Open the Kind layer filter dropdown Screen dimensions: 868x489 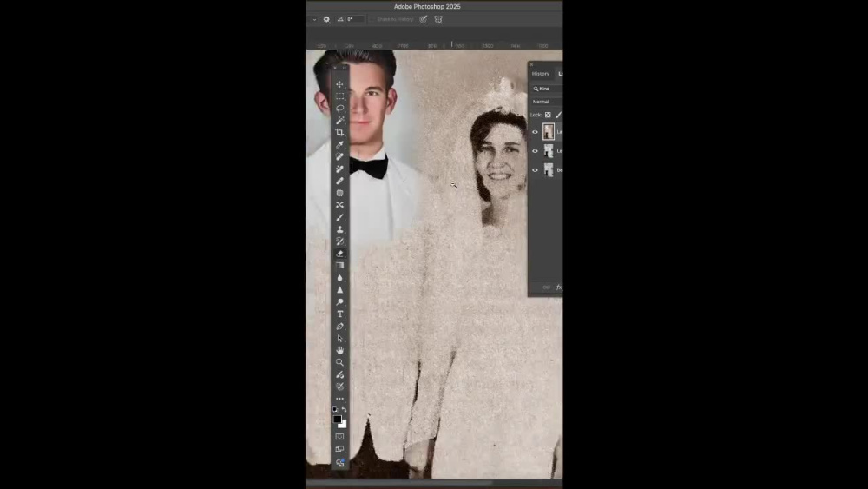click(x=546, y=89)
